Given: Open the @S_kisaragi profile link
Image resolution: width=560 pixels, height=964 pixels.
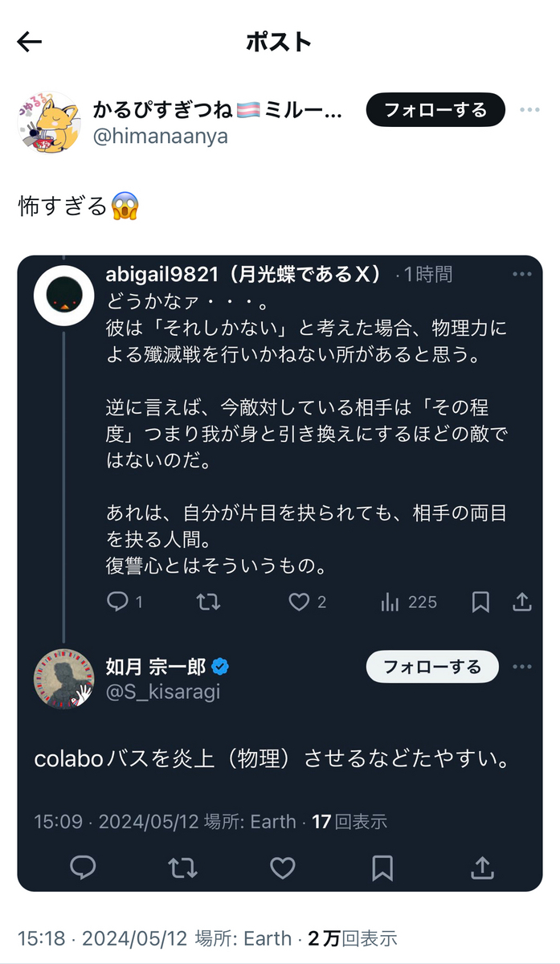Looking at the screenshot, I should pos(163,691).
